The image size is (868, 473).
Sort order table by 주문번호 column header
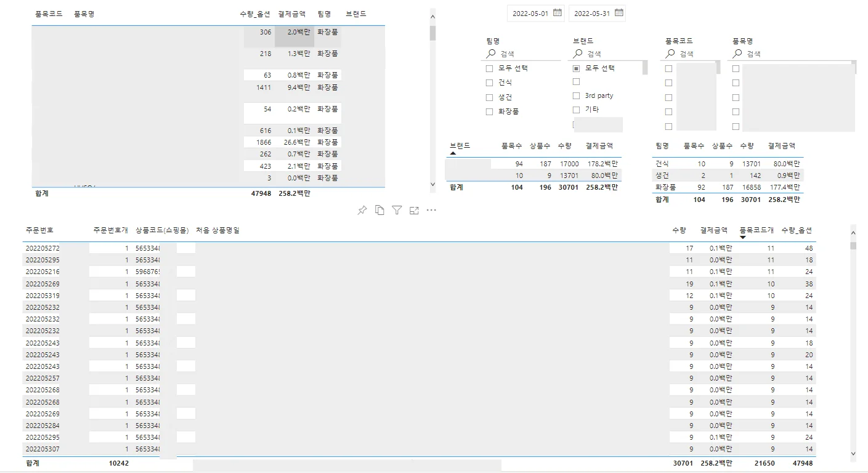point(39,230)
